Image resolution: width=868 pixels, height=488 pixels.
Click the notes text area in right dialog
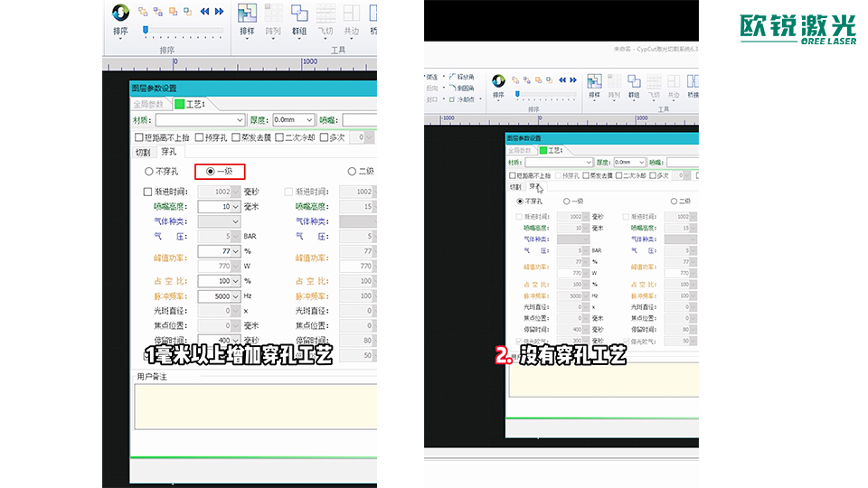[604, 380]
